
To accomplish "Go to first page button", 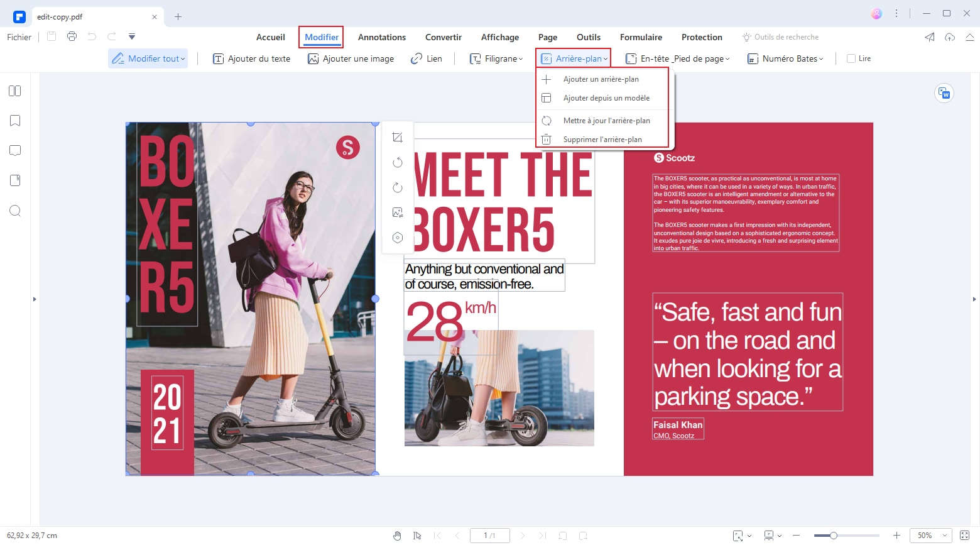I will (x=438, y=536).
